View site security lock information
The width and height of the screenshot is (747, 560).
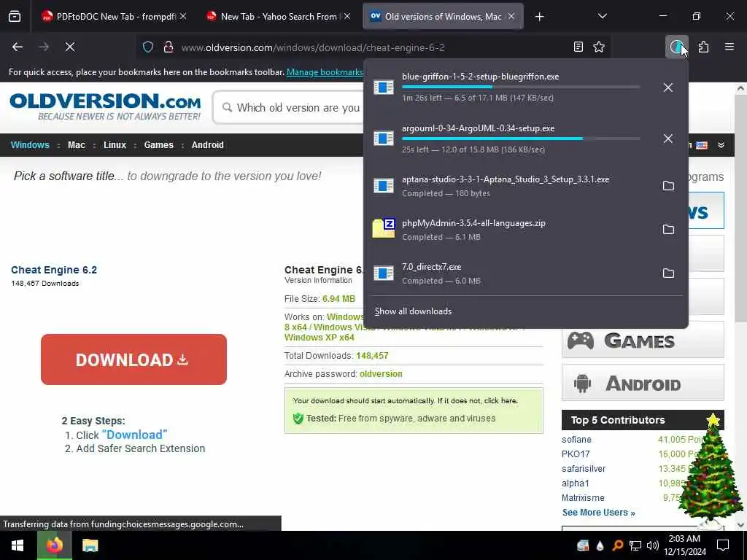(x=169, y=47)
